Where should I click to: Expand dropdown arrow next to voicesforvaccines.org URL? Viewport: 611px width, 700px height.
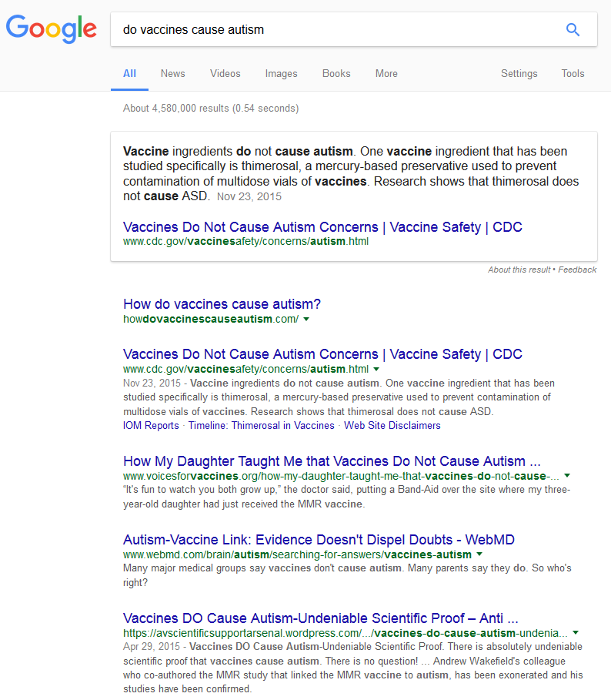coord(567,476)
